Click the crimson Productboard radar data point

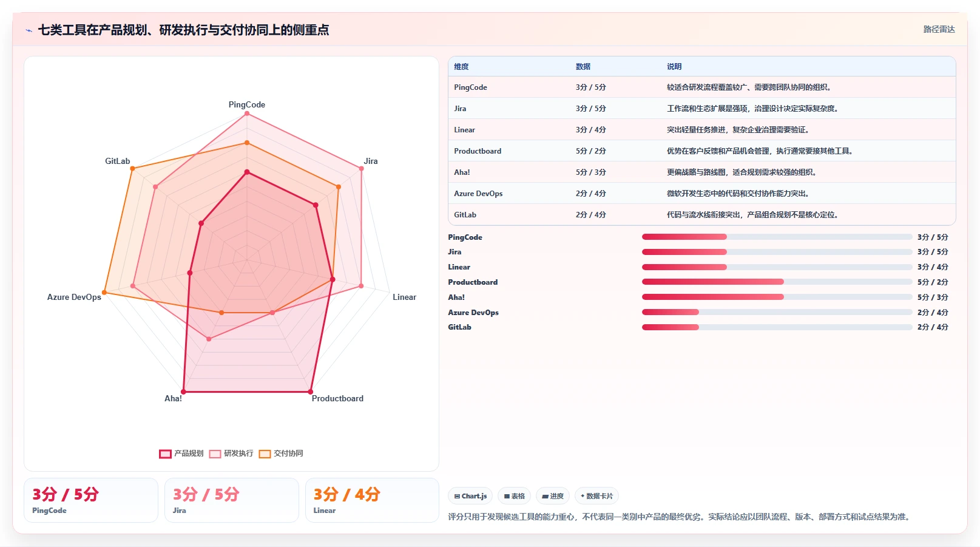point(311,392)
